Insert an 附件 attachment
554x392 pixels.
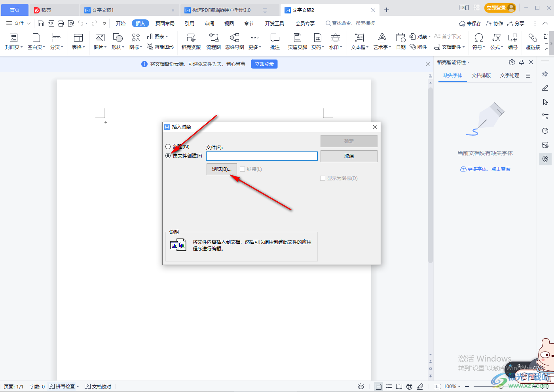tap(418, 47)
